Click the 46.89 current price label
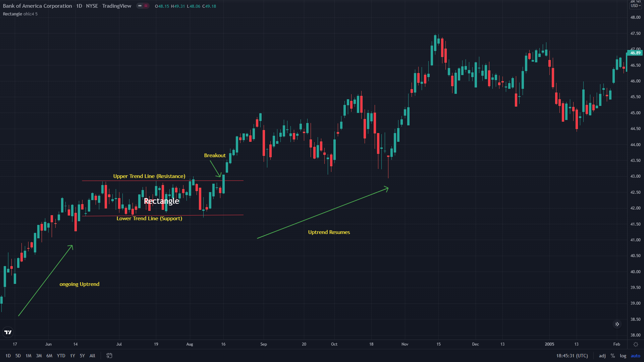Screen dimensions: 644x362 coord(635,53)
